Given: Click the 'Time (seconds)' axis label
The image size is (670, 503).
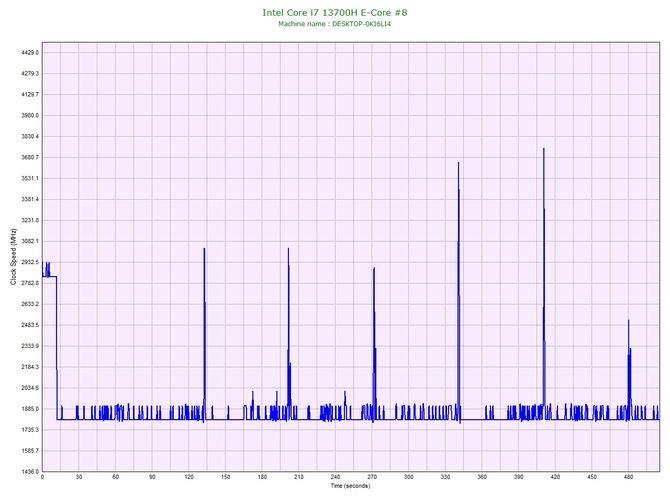Looking at the screenshot, I should click(350, 485).
